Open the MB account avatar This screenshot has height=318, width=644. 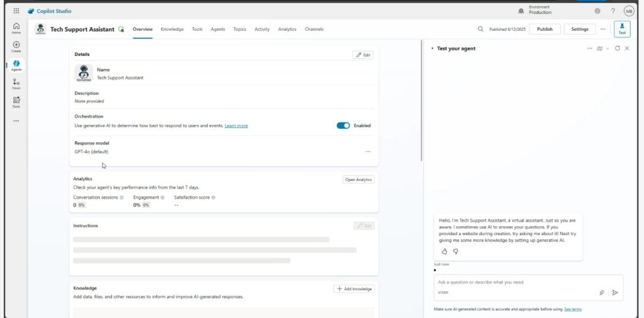point(629,11)
